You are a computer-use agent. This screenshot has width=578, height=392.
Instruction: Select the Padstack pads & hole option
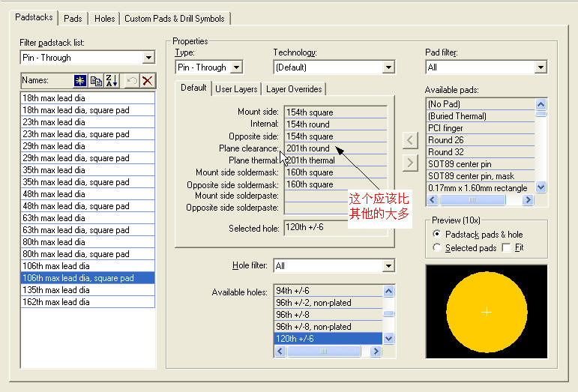pos(437,235)
